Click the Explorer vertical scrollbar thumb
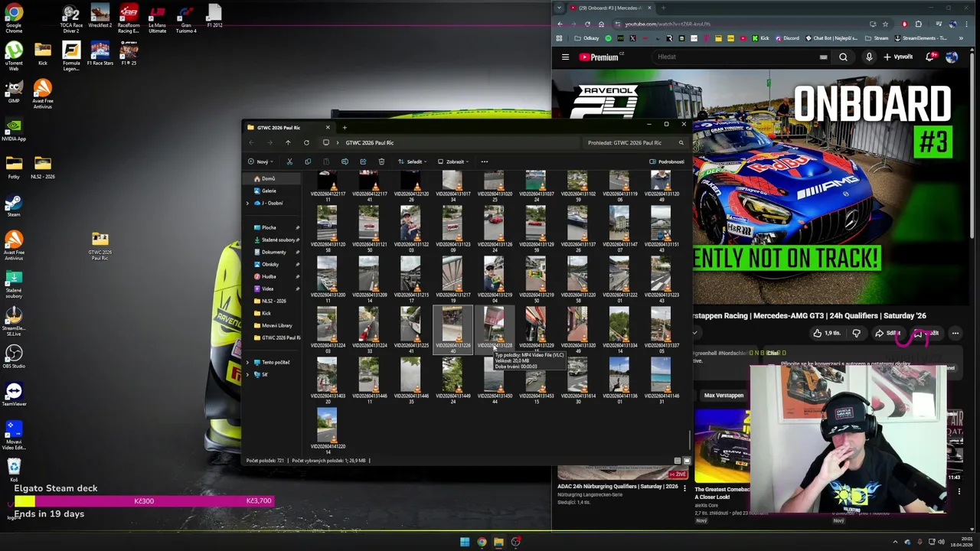 pyautogui.click(x=690, y=440)
